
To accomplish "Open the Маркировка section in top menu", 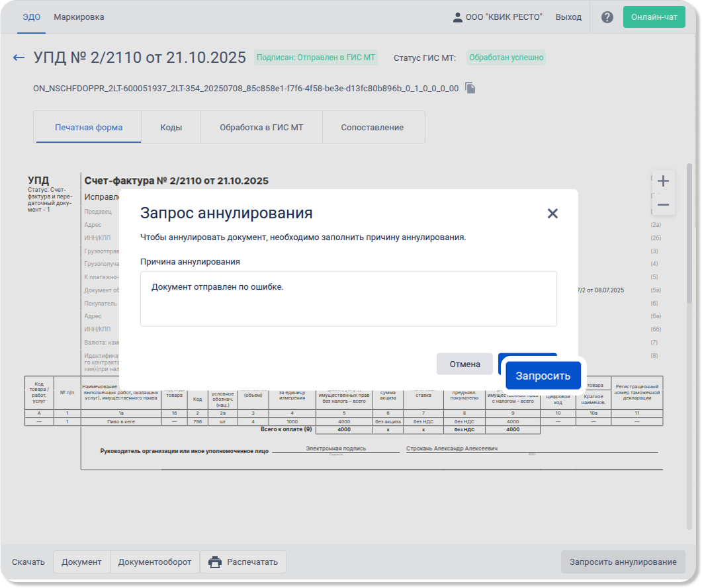I will pyautogui.click(x=79, y=17).
